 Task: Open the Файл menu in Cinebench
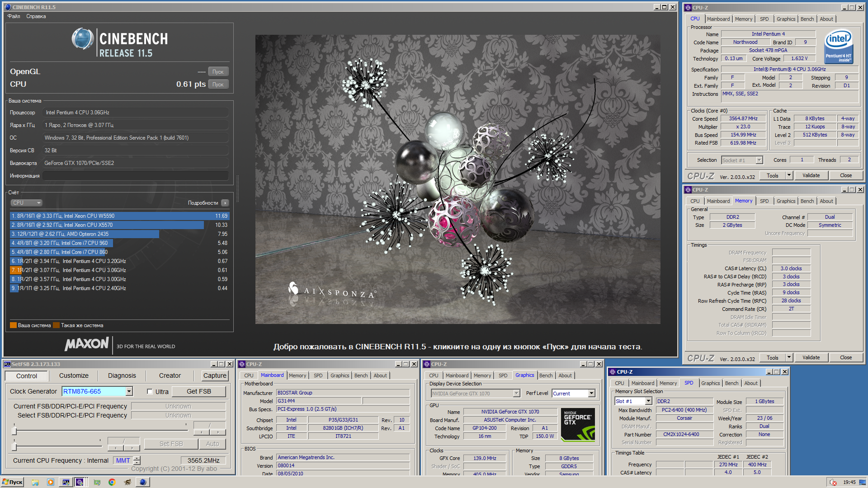14,16
